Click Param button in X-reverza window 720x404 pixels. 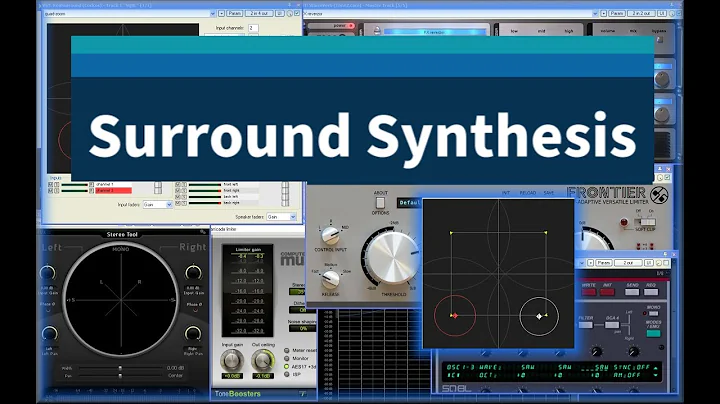[617, 14]
